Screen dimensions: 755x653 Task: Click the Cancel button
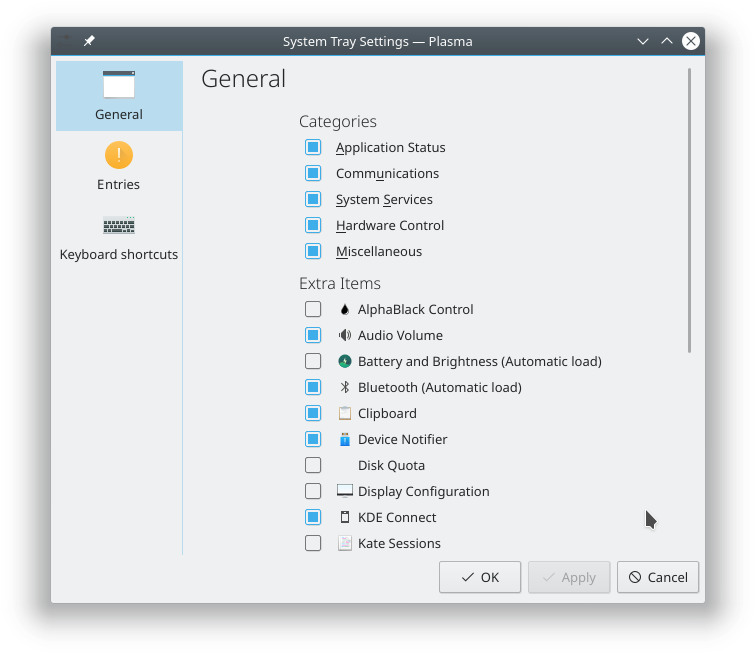[658, 577]
